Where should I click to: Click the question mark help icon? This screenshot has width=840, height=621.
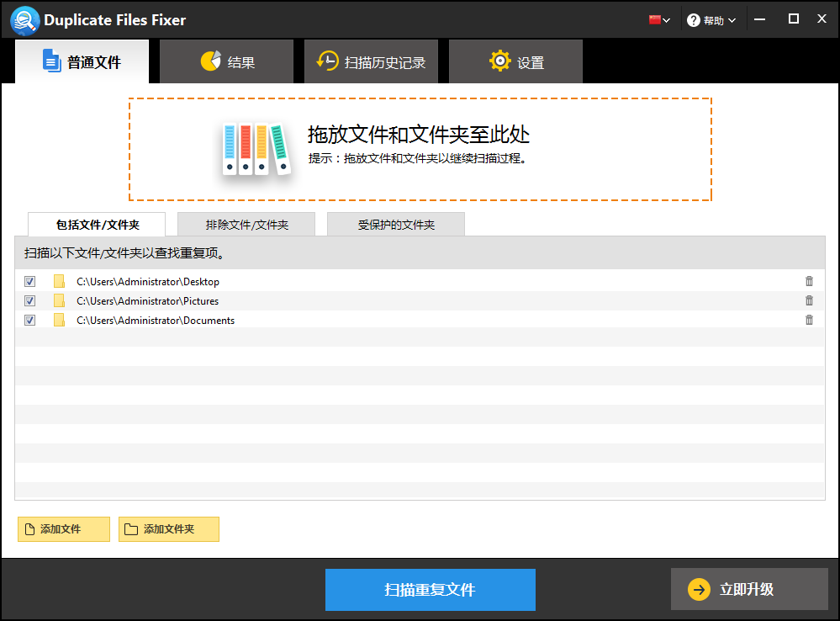(693, 20)
